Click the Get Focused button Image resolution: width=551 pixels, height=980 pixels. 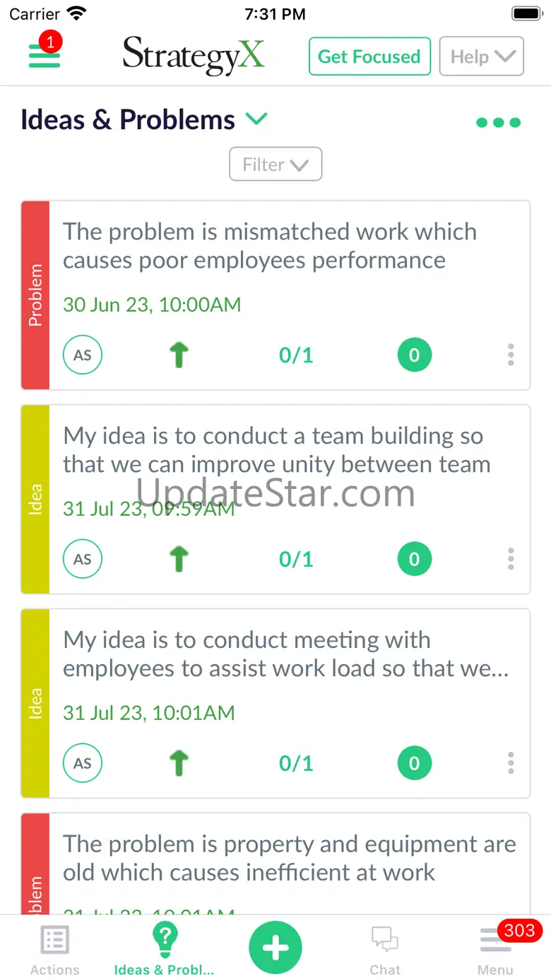tap(369, 57)
